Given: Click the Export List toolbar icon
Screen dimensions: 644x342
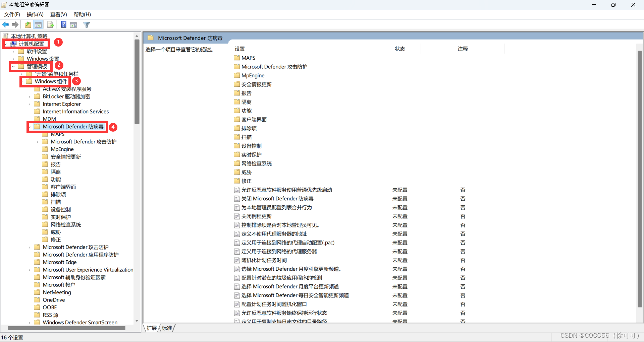Looking at the screenshot, I should (51, 24).
